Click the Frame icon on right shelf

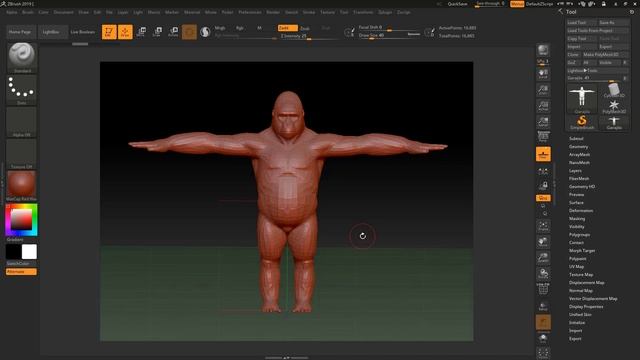pyautogui.click(x=543, y=226)
